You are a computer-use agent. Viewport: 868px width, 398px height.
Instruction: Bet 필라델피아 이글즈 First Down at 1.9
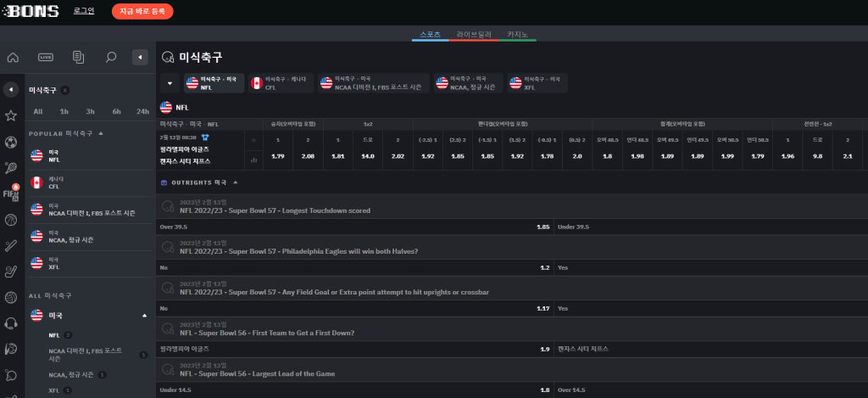click(354, 350)
